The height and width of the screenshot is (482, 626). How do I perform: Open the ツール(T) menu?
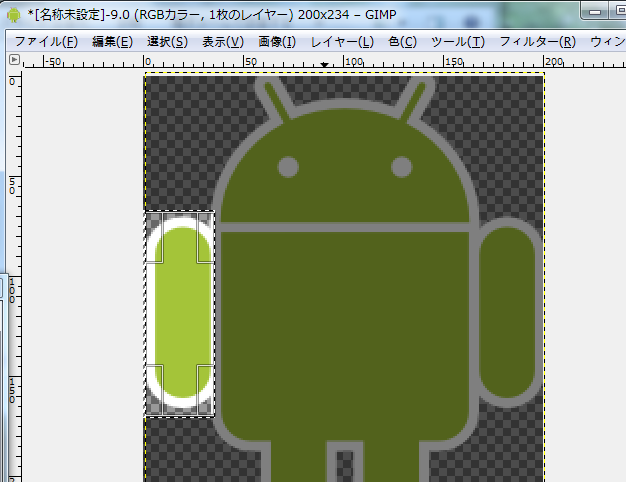(x=458, y=42)
